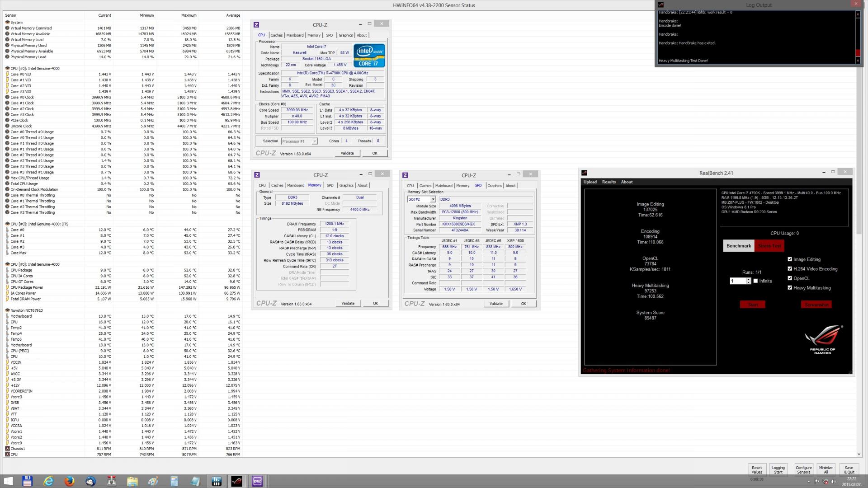Screen dimensions: 868x488
Task: Open the Windows Start button
Action: 8,481
